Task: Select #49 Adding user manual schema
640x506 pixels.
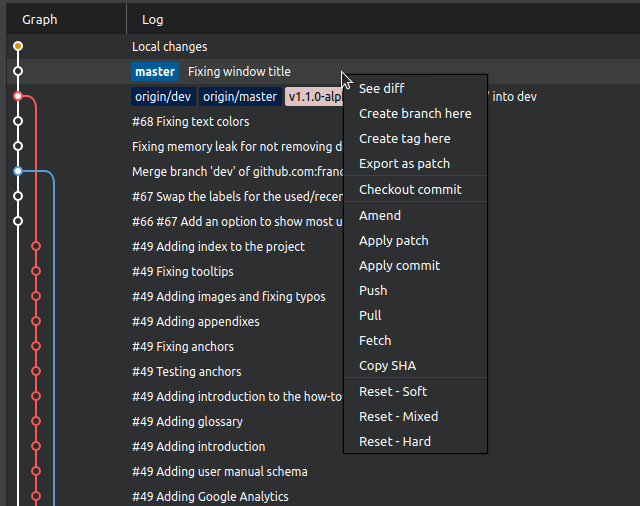Action: tap(220, 472)
